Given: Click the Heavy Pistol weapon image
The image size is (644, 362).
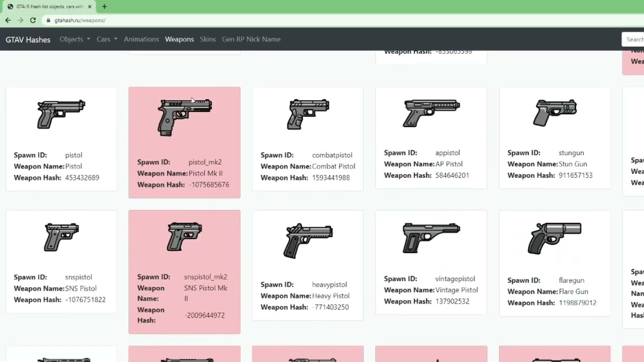Looking at the screenshot, I should (x=308, y=241).
